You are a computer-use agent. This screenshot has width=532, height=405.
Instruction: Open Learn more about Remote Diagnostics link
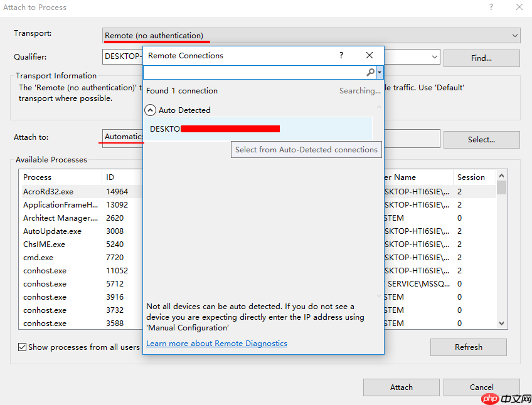click(x=216, y=343)
